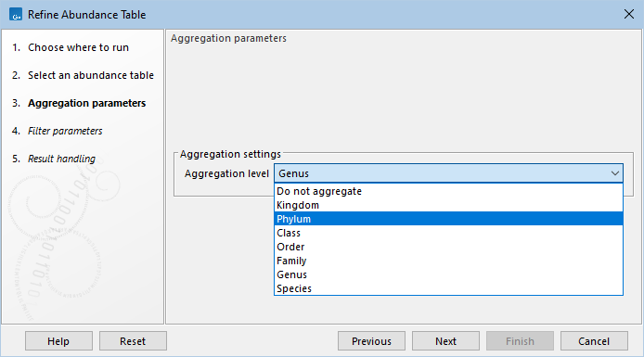644x357 pixels.
Task: Pick Phylum in the dropdown list
Action: [x=448, y=219]
